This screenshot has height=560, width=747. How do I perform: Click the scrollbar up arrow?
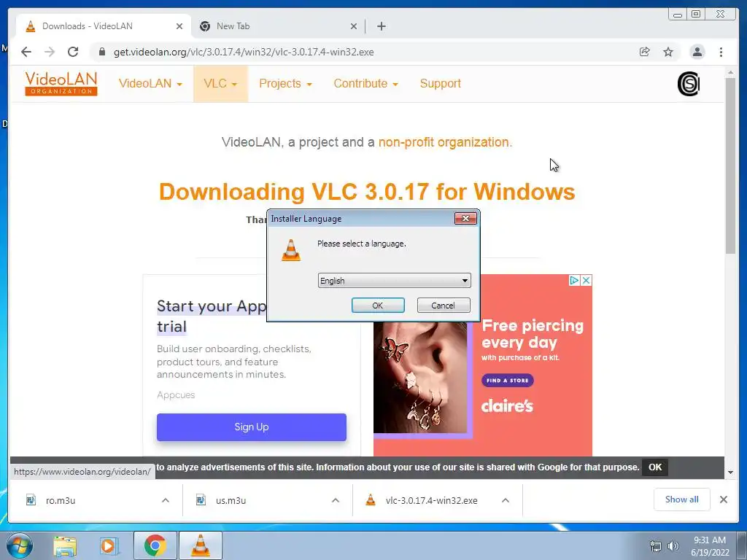[x=730, y=72]
